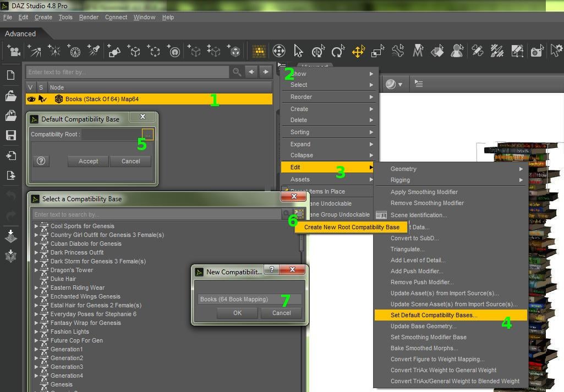Choose Set Default Compatibility Bases menu item
This screenshot has height=392, width=564.
(451, 315)
